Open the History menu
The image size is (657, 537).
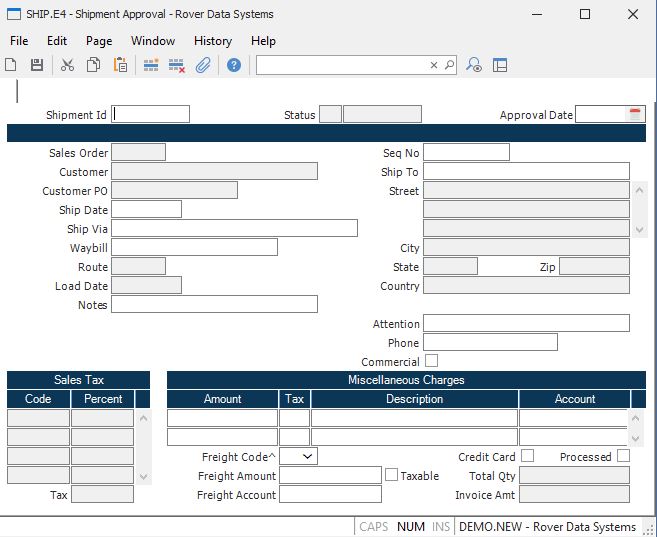point(212,41)
